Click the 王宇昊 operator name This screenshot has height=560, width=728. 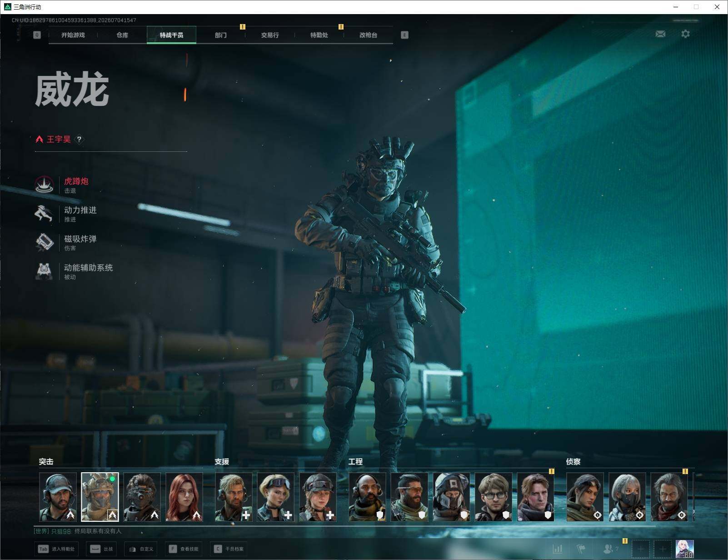pos(59,139)
